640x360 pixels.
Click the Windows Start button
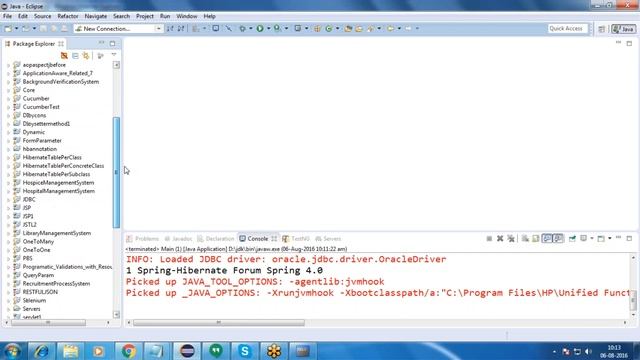(x=12, y=351)
